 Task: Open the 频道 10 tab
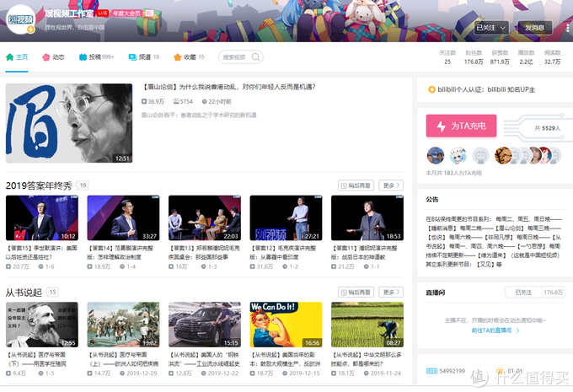click(143, 57)
